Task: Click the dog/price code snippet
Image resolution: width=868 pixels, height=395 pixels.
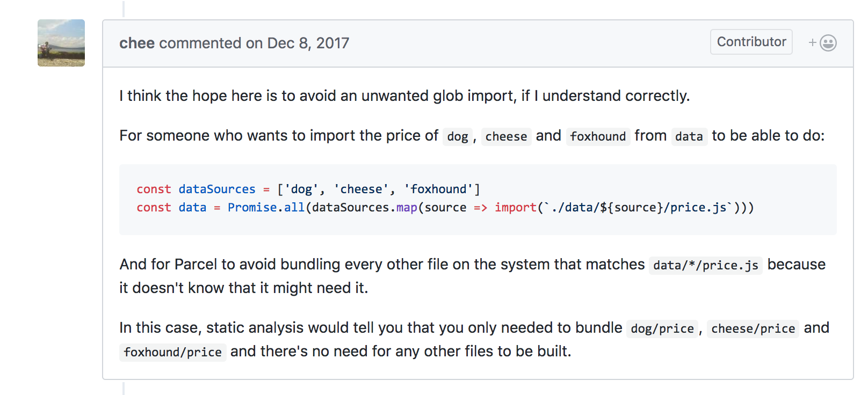Action: click(662, 328)
